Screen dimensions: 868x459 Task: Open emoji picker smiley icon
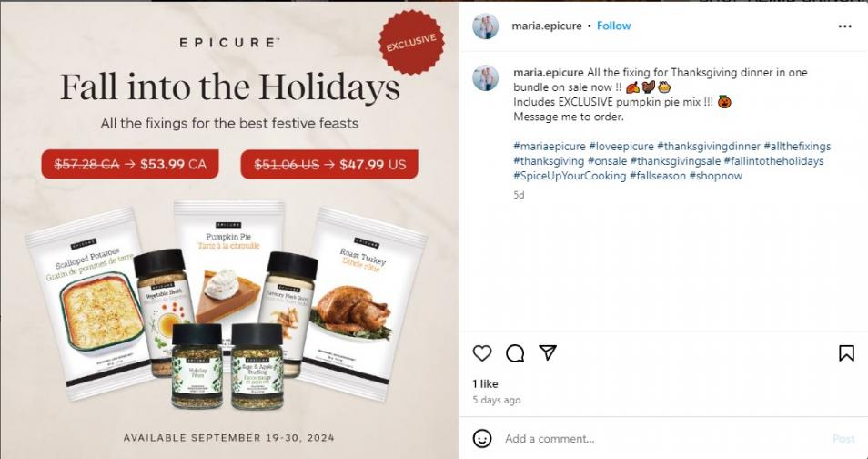click(482, 438)
